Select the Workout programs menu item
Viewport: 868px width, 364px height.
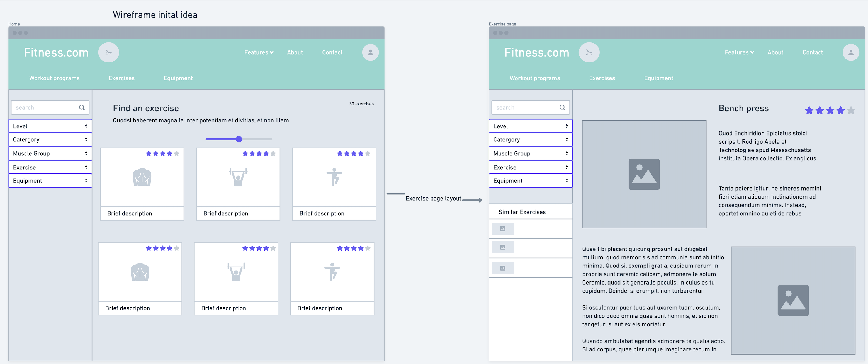coord(54,78)
